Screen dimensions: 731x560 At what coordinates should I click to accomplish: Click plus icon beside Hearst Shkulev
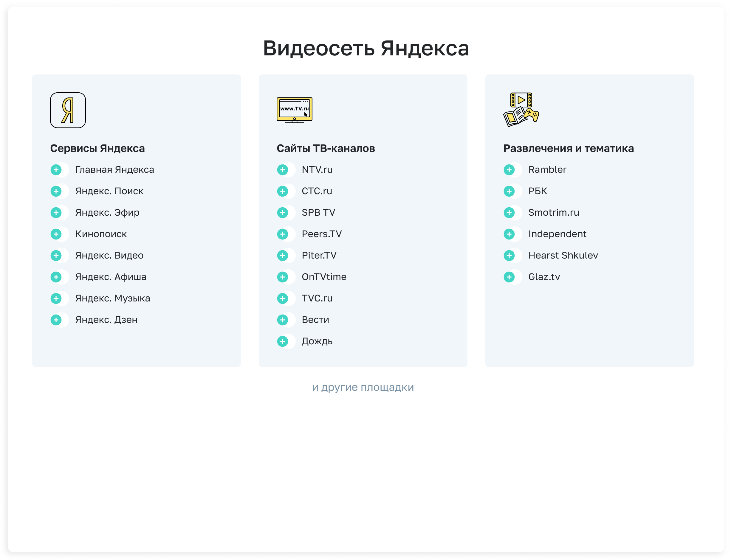[509, 255]
